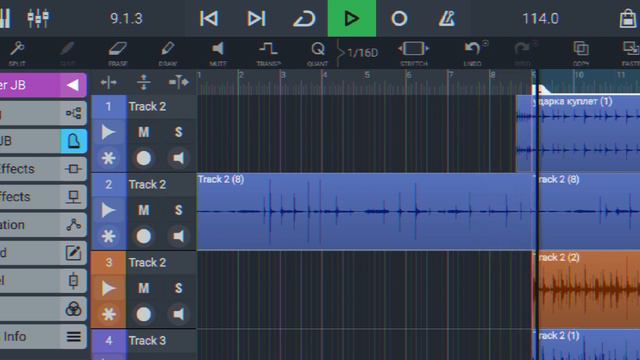Solo track 1 with the S button

pos(178,132)
